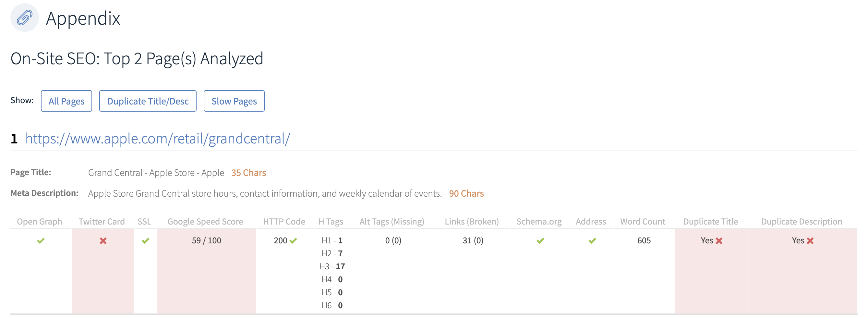Click the red Twitter Card cross icon

(x=103, y=241)
